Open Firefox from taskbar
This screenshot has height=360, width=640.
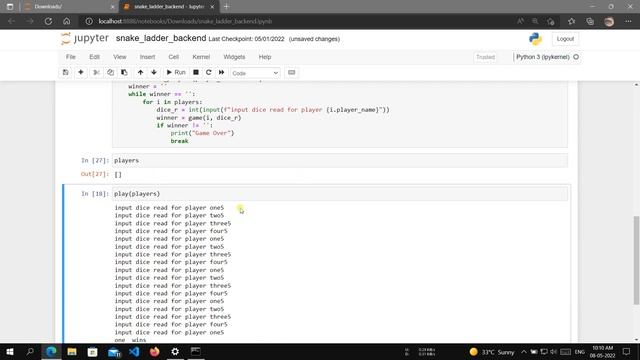click(x=155, y=351)
